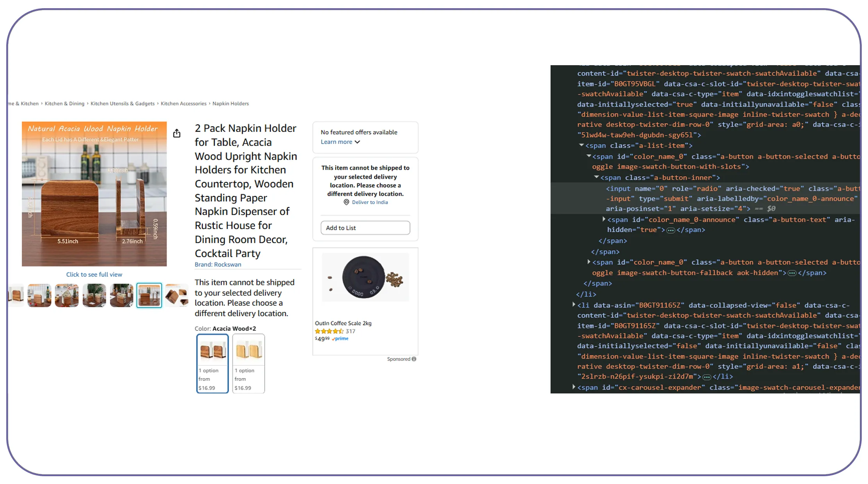
Task: Click the location pin icon near Deliver to India
Action: click(x=346, y=202)
